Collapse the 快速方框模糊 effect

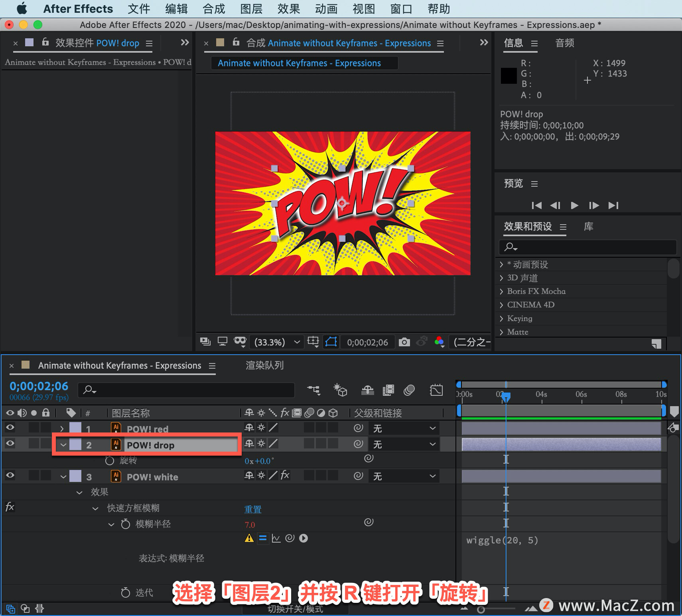tap(95, 508)
